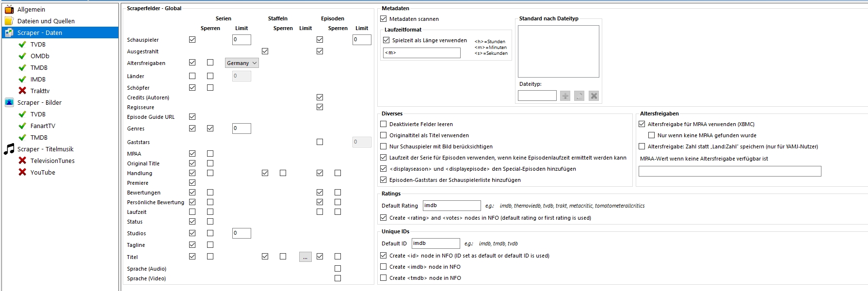Click the Default ID imdb field

point(436,243)
